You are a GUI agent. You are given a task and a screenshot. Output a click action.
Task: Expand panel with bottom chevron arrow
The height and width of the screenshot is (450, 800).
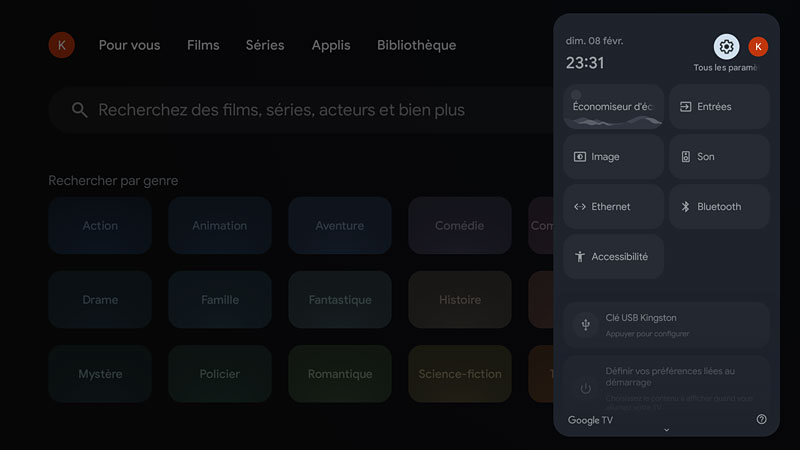tap(667, 430)
